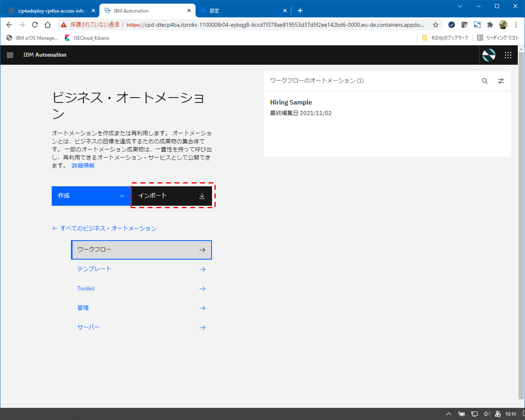The width and height of the screenshot is (525, 420).
Task: Go forward in browser history
Action: [22, 25]
